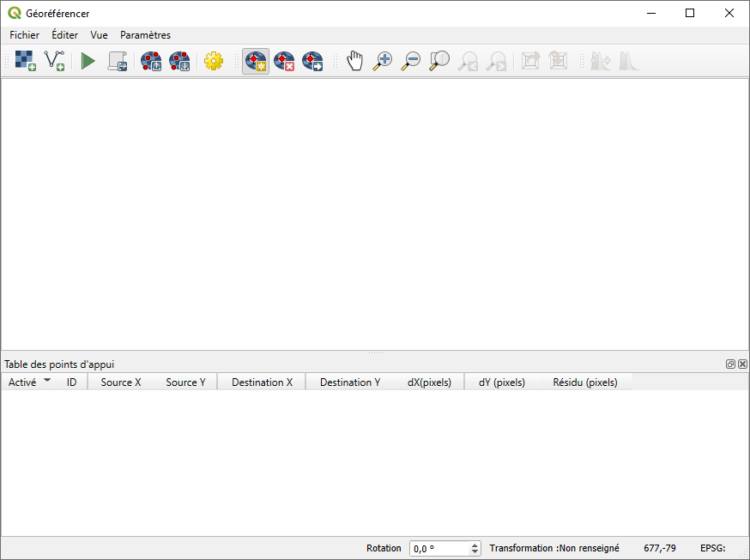Select the Delete Point tool
750x560 pixels.
284,61
